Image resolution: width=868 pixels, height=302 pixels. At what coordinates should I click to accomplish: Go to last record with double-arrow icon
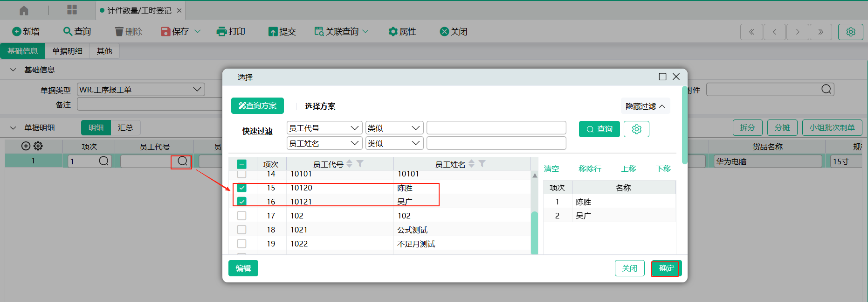[820, 32]
